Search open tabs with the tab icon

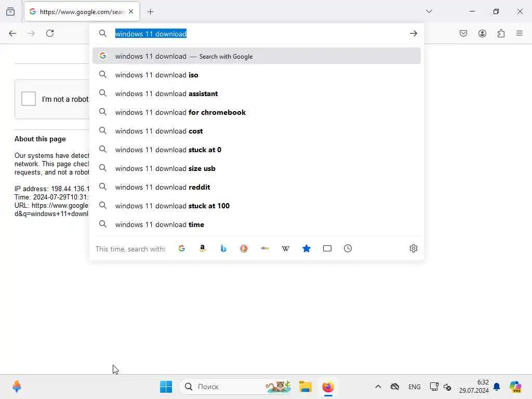(x=327, y=248)
